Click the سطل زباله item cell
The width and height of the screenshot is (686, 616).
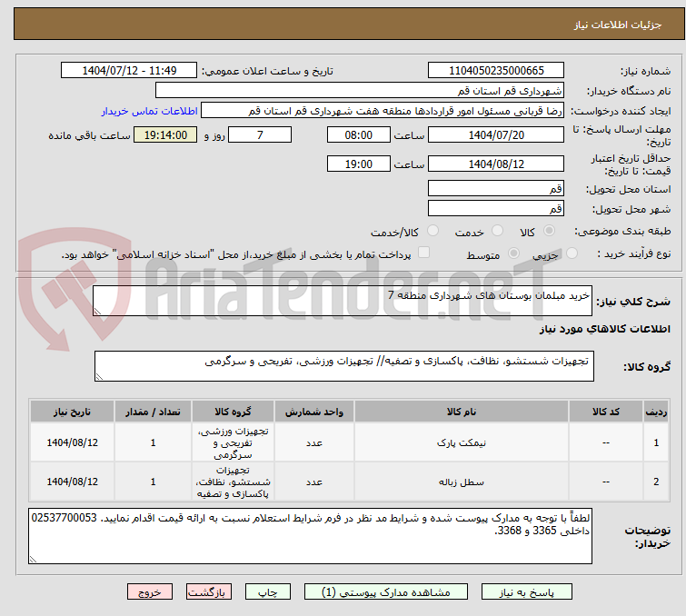pyautogui.click(x=462, y=482)
